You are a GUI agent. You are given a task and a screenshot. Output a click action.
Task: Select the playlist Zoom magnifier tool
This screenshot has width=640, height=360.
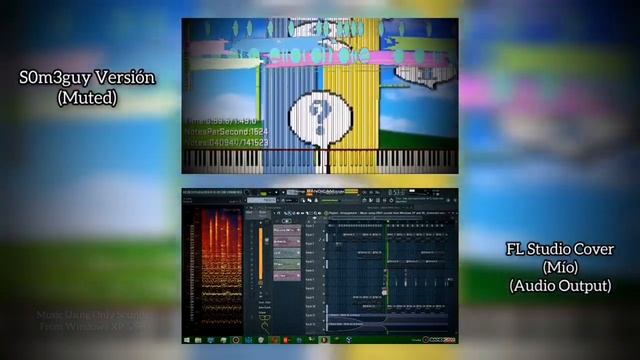(x=315, y=213)
